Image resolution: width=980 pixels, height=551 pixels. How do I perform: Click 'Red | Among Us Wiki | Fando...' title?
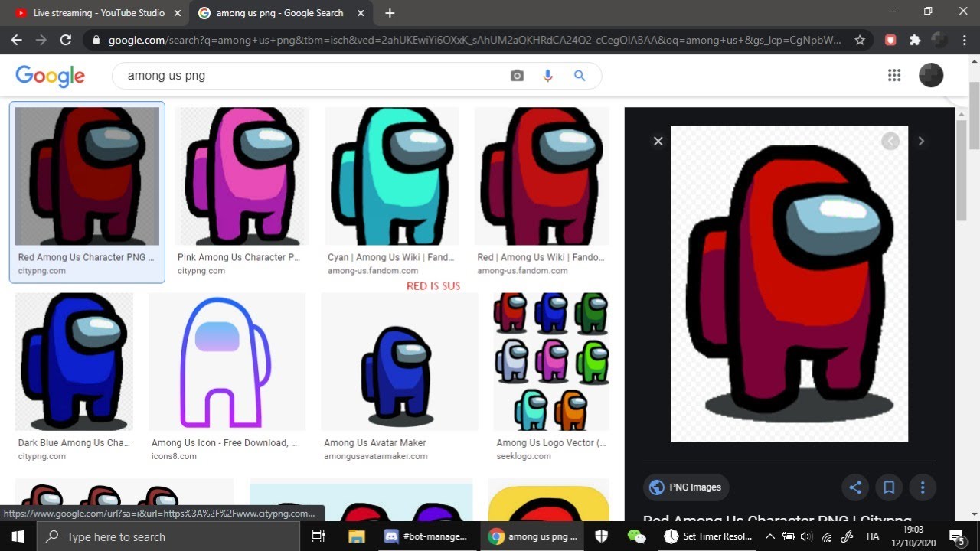(541, 257)
